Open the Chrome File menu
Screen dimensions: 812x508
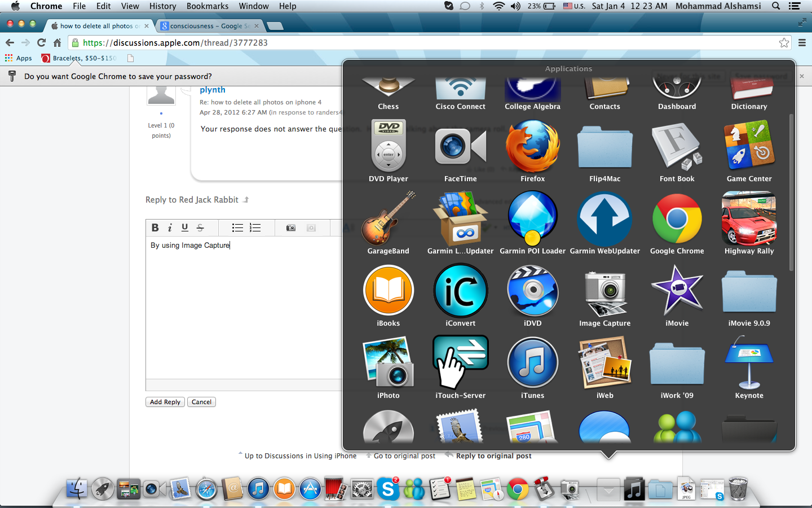click(x=80, y=6)
